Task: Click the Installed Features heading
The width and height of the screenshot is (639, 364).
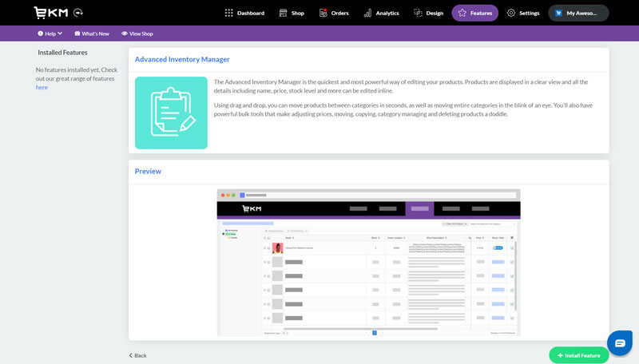Action: coord(62,53)
